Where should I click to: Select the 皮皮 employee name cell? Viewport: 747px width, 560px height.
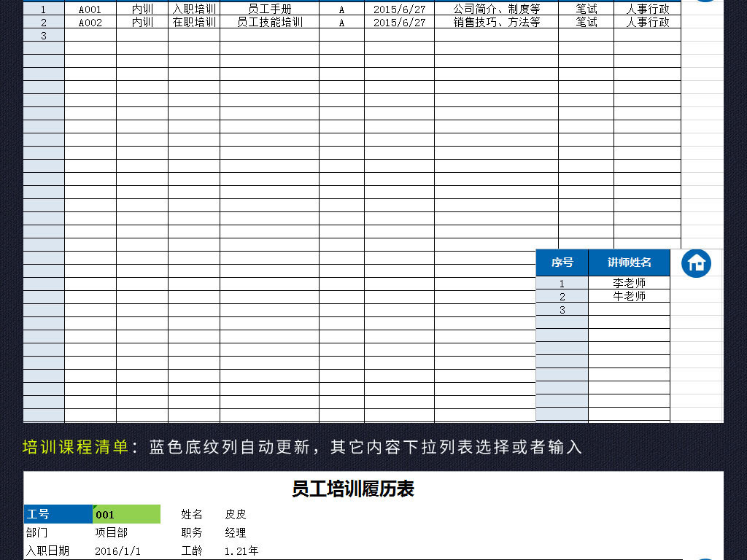233,513
